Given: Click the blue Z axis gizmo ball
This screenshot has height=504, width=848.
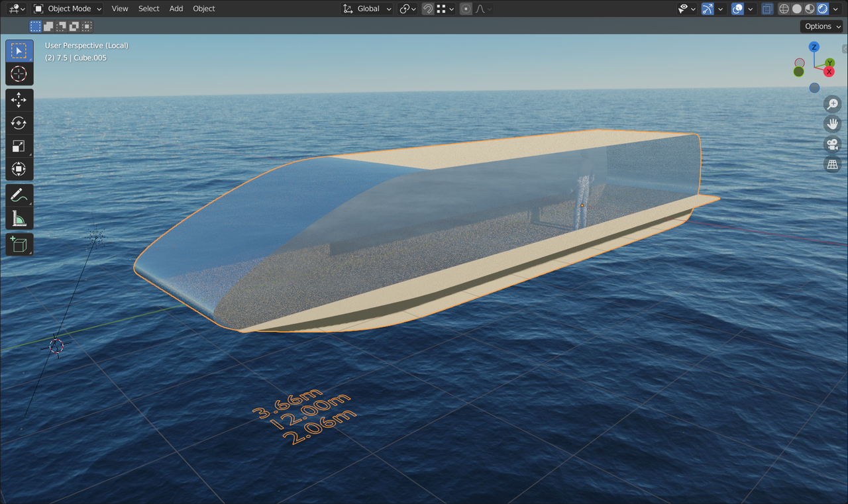Looking at the screenshot, I should tap(814, 47).
